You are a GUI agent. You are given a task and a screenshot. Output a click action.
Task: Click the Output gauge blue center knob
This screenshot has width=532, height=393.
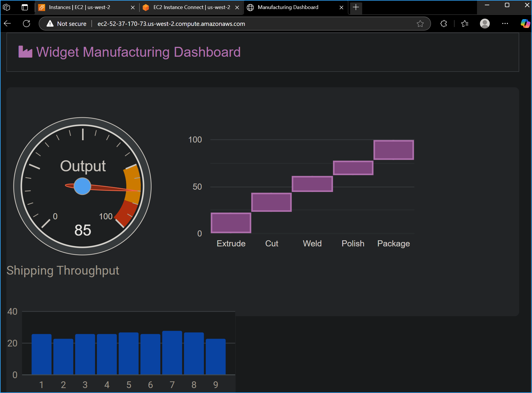[x=82, y=186]
